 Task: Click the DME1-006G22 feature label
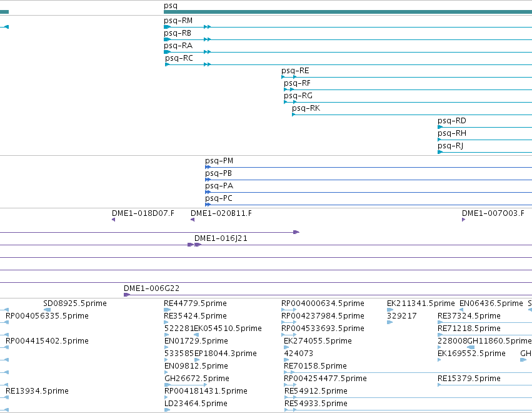click(x=152, y=288)
